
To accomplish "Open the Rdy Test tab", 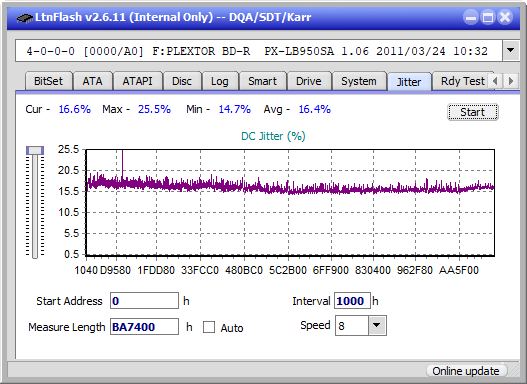I will [x=462, y=81].
